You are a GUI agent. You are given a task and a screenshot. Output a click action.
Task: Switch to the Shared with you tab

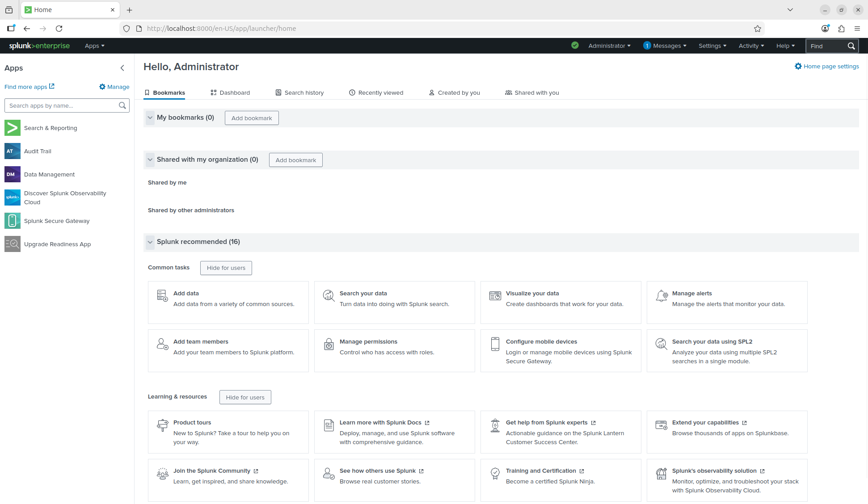pyautogui.click(x=532, y=92)
